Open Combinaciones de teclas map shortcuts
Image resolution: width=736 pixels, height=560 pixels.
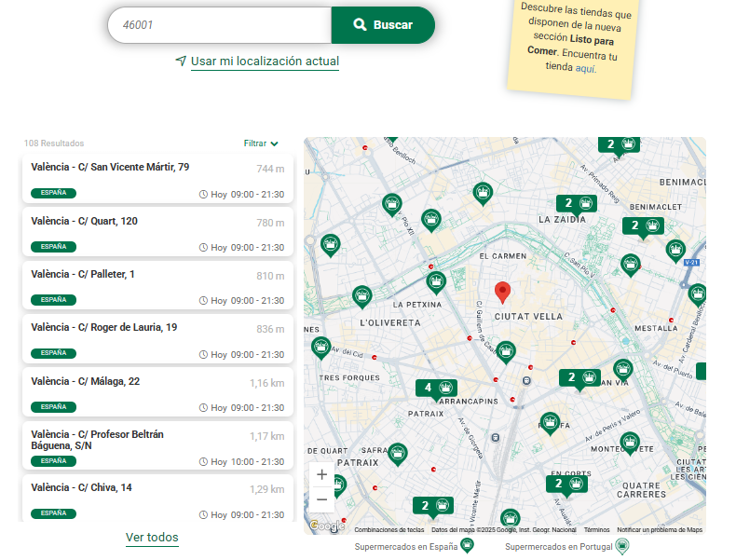click(x=389, y=530)
